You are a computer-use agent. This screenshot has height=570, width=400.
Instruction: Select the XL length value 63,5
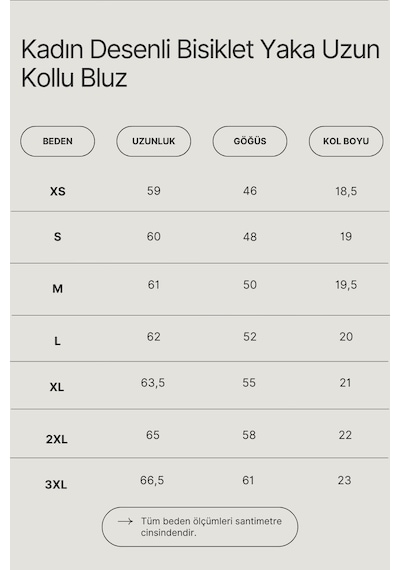(153, 383)
